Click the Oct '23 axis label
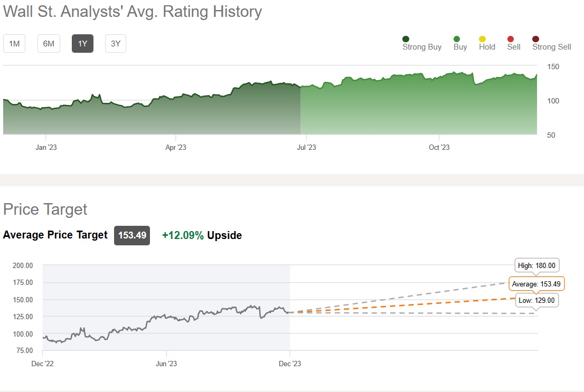The image size is (584, 392). click(x=439, y=147)
